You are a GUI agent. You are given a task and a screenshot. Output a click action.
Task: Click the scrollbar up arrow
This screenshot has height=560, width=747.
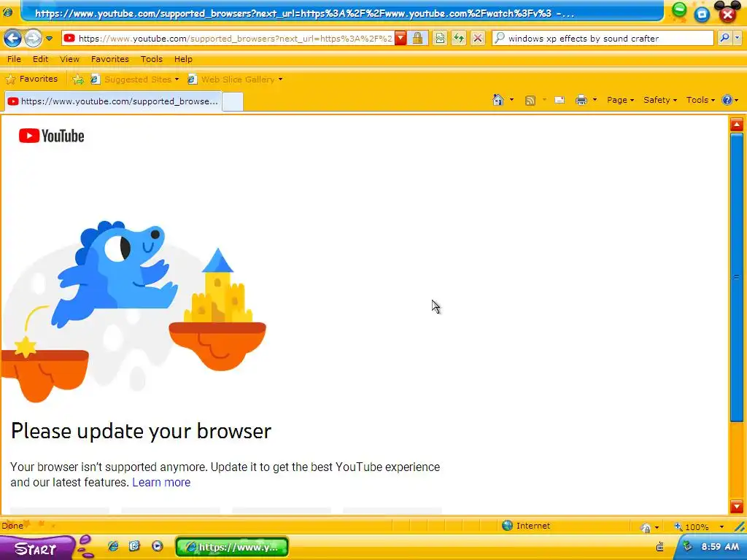point(737,125)
